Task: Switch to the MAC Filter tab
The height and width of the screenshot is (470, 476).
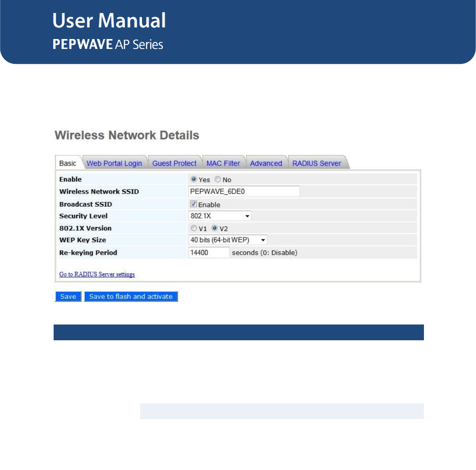Action: pos(223,163)
